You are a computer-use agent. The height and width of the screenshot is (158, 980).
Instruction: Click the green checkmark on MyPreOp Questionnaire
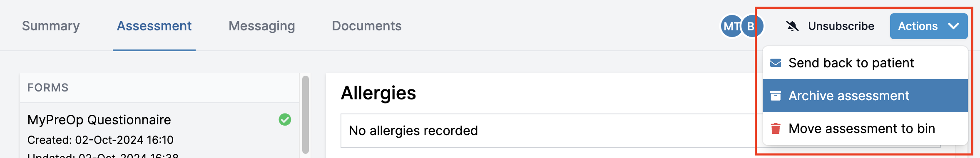click(285, 120)
